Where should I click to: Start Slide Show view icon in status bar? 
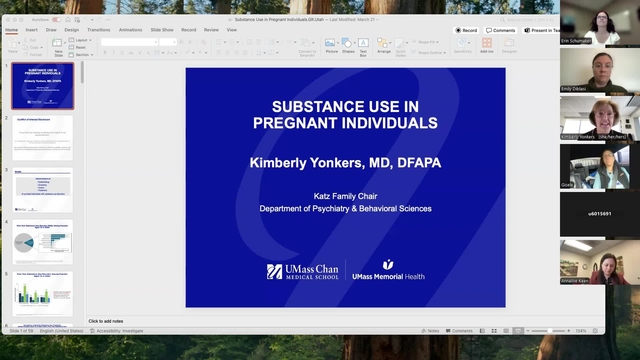click(518, 331)
